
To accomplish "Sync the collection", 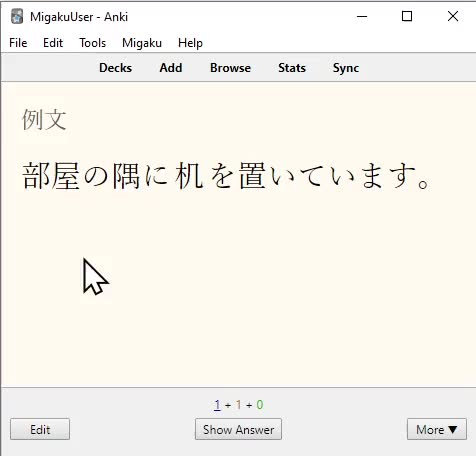I will click(x=346, y=68).
